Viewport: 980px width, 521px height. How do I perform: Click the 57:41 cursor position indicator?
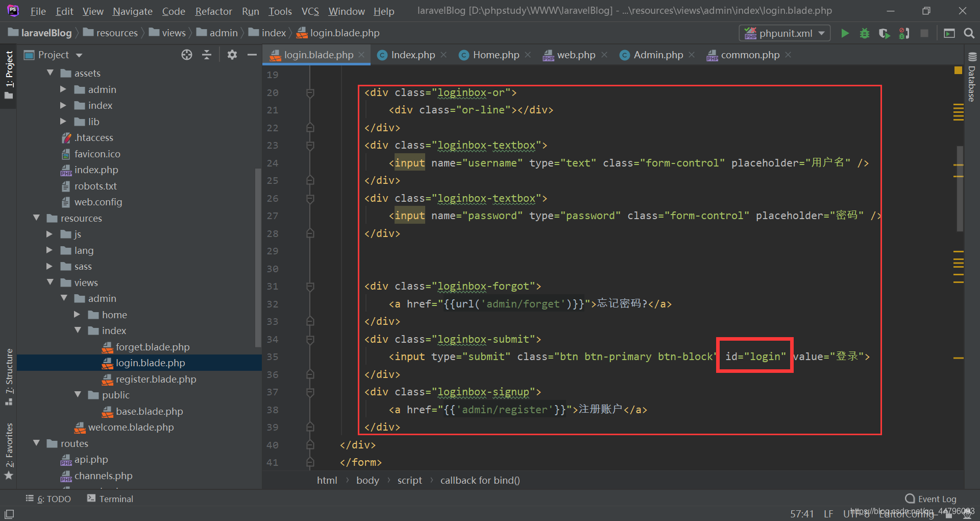[802, 513]
